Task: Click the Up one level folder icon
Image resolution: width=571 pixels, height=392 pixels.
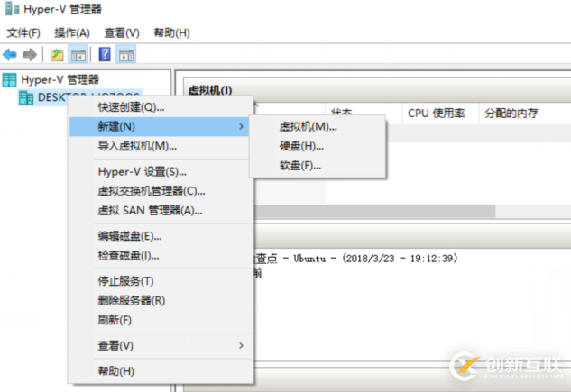Action: pos(57,55)
